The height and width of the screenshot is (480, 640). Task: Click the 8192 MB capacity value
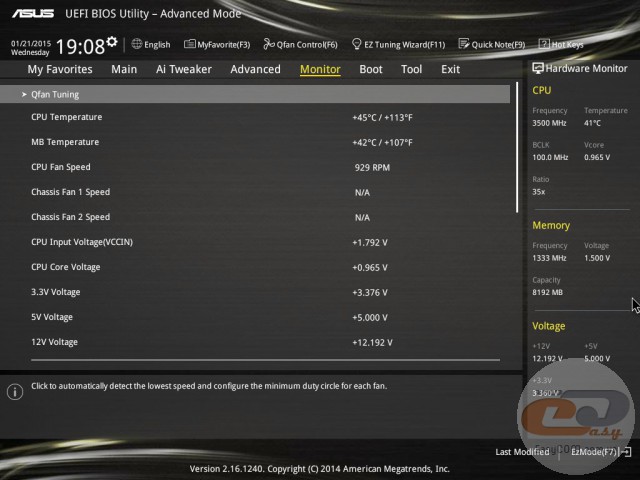548,292
